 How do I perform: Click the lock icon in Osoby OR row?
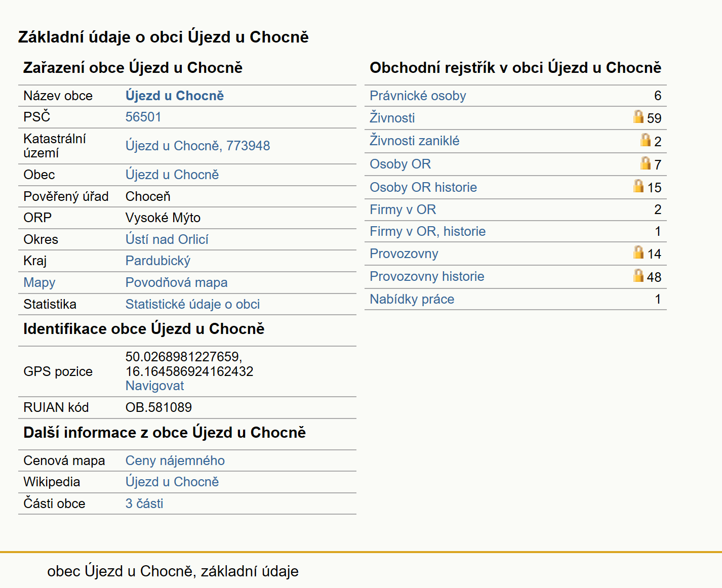(x=646, y=163)
